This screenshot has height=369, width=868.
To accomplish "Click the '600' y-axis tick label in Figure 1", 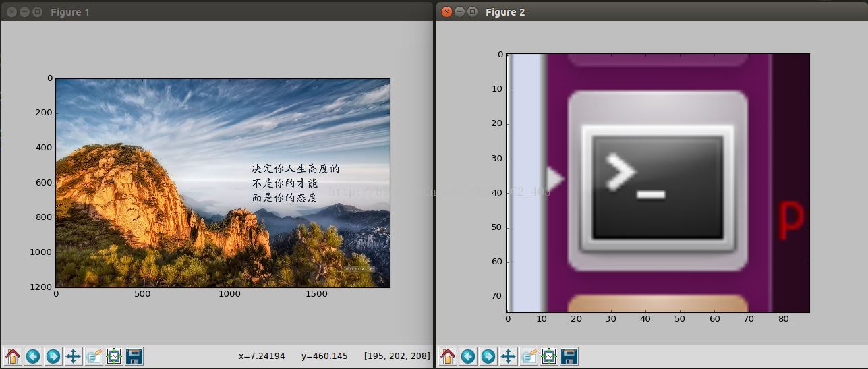I will pyautogui.click(x=44, y=182).
